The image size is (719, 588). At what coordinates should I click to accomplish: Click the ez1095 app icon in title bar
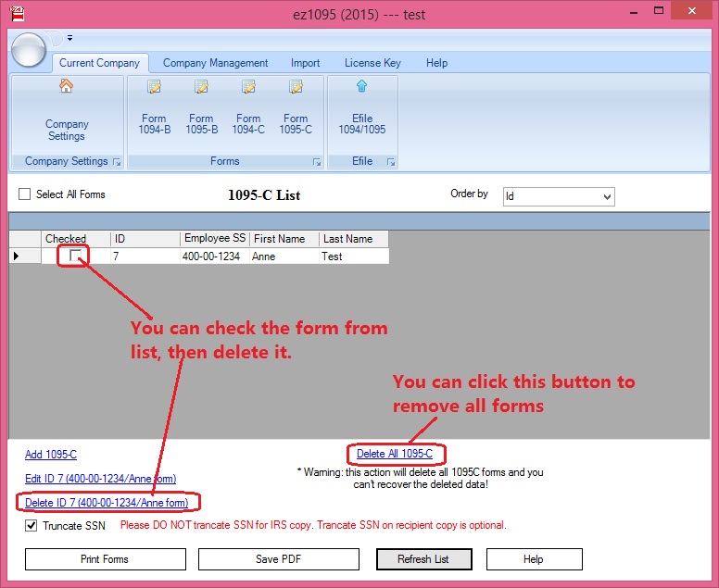tap(18, 14)
